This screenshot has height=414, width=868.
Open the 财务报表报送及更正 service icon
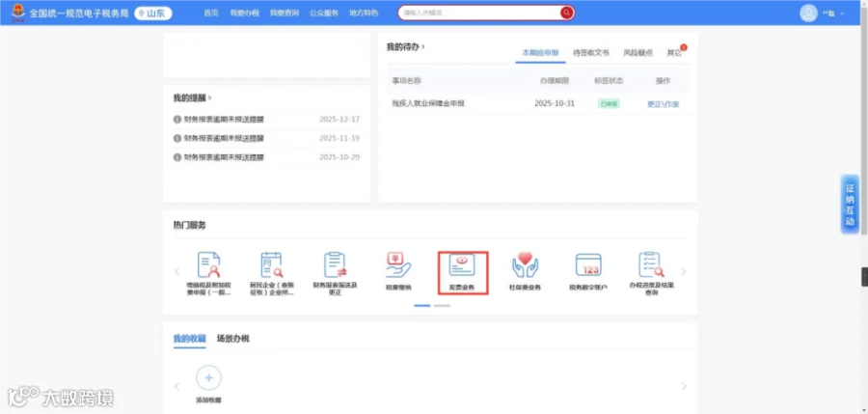point(335,265)
